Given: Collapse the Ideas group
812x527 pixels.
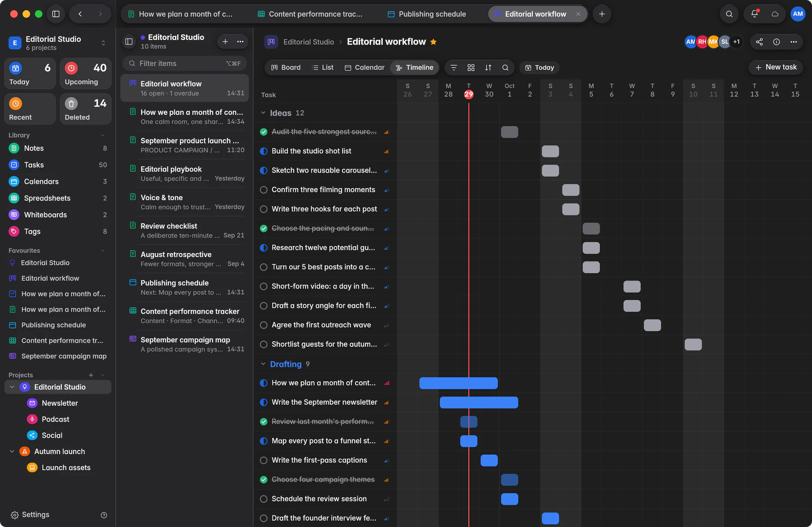Looking at the screenshot, I should point(263,113).
